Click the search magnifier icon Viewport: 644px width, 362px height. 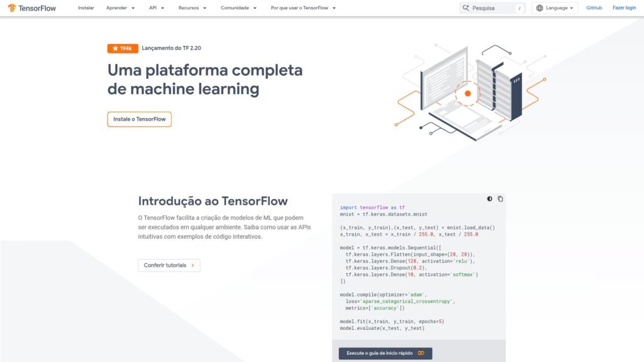point(466,8)
